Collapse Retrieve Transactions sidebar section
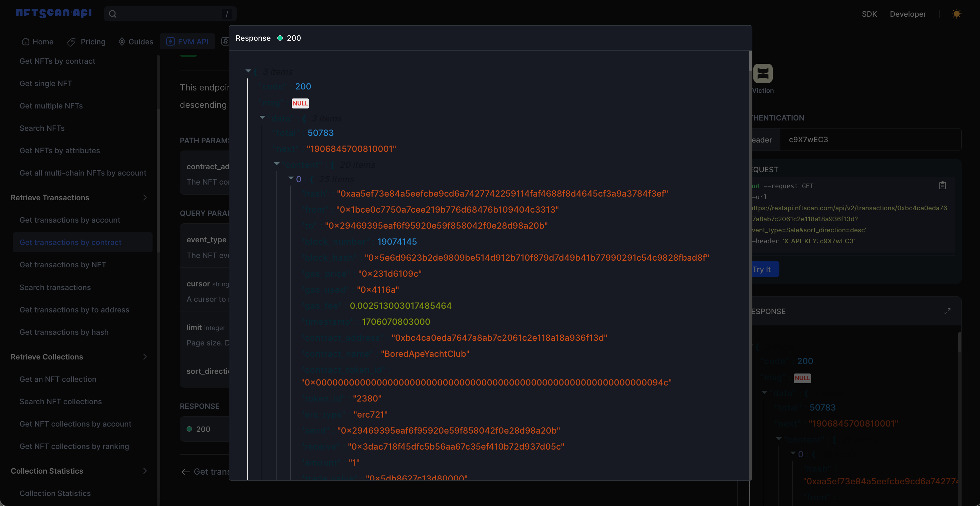 click(x=145, y=198)
